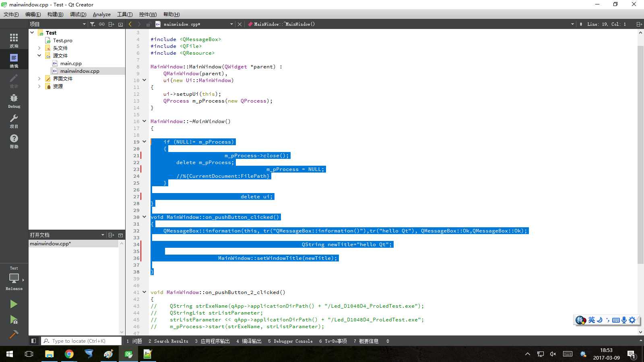Split the editor with the top-right split icon
The width and height of the screenshot is (644, 362).
(639, 24)
